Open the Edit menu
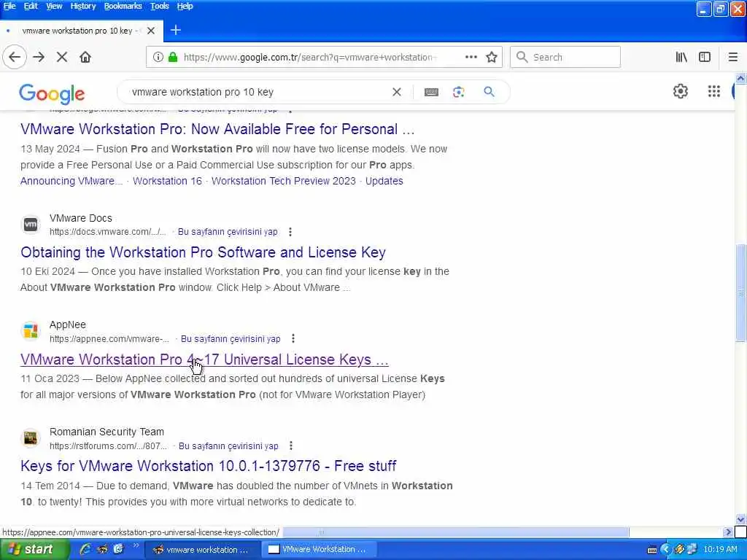Image resolution: width=747 pixels, height=560 pixels. 31,6
